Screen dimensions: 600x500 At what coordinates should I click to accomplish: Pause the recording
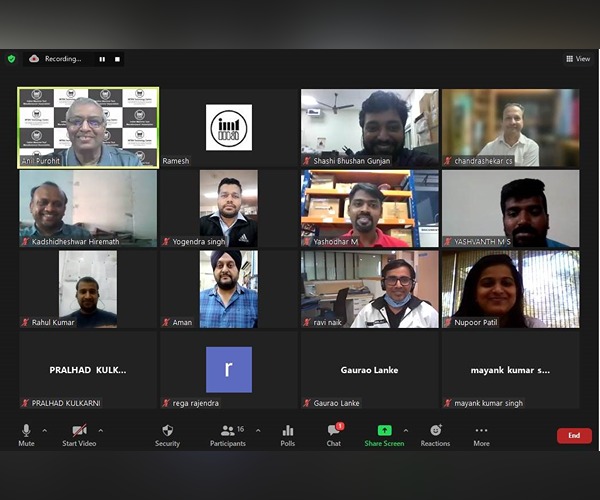(102, 59)
